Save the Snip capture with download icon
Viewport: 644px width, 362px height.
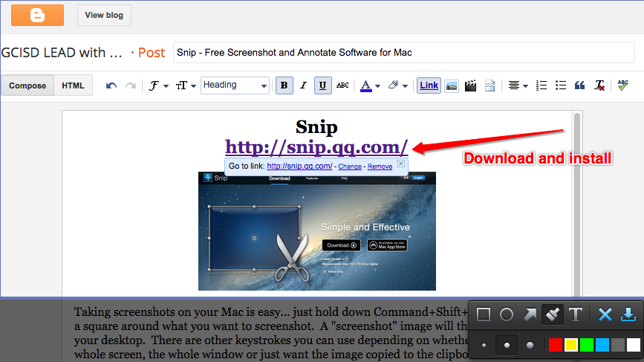628,314
